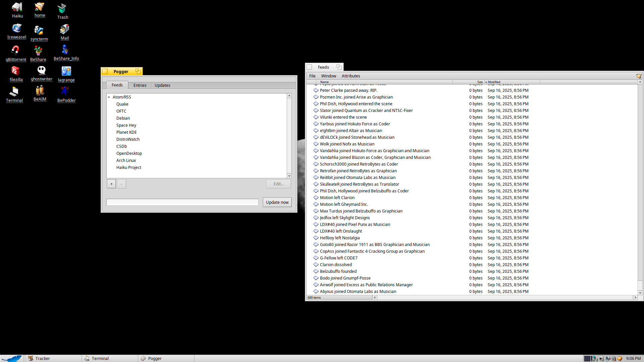Viewport: 644px width, 362px height.
Task: Click the plus add-feed button
Action: coord(111,184)
